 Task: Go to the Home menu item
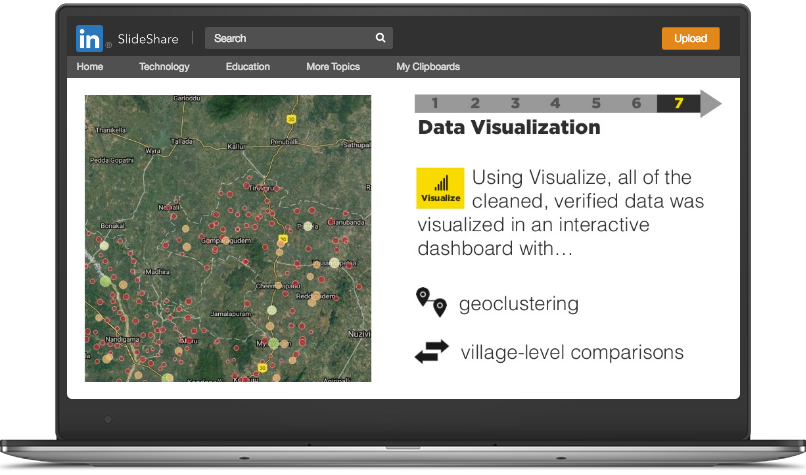(90, 67)
